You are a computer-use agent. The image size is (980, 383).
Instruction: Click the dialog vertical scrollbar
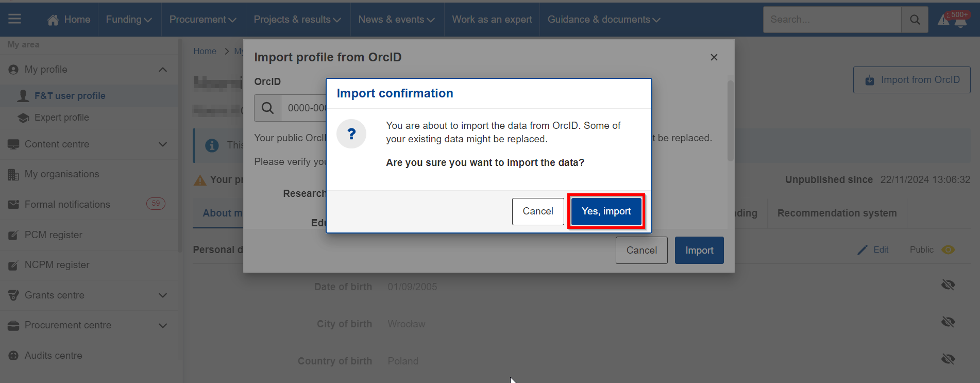730,121
